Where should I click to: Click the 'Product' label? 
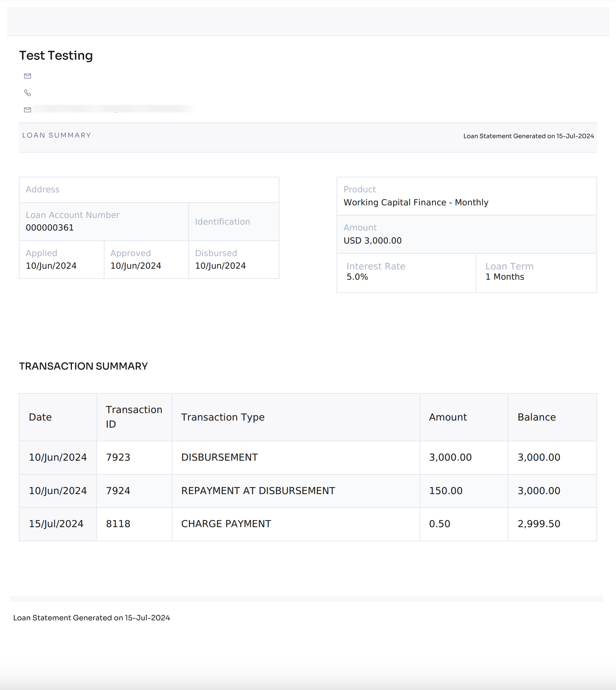coord(360,190)
